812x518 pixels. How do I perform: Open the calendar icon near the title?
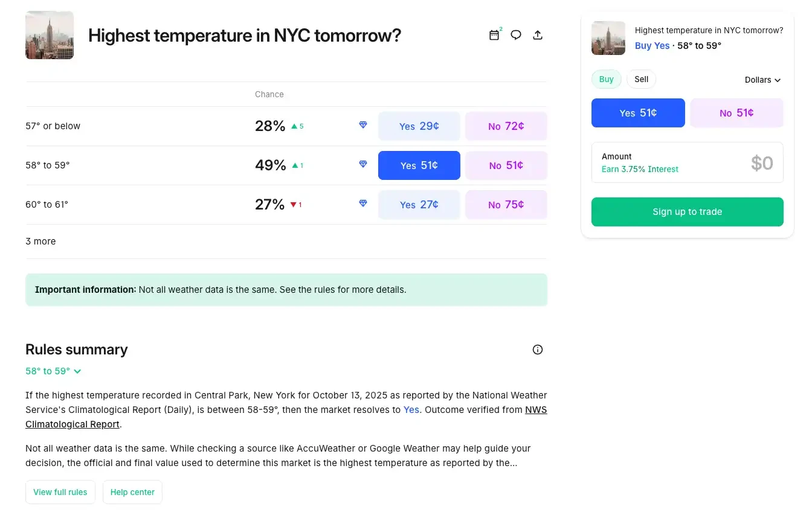tap(494, 35)
